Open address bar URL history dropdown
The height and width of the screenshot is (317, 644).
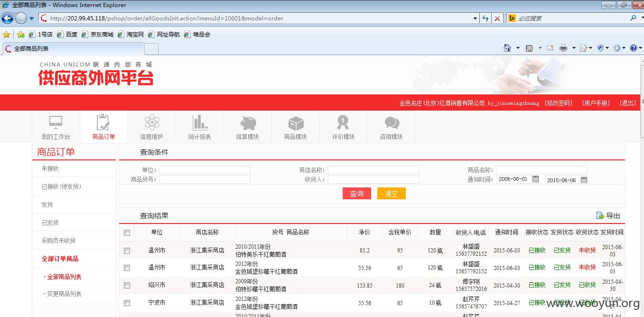(x=476, y=19)
